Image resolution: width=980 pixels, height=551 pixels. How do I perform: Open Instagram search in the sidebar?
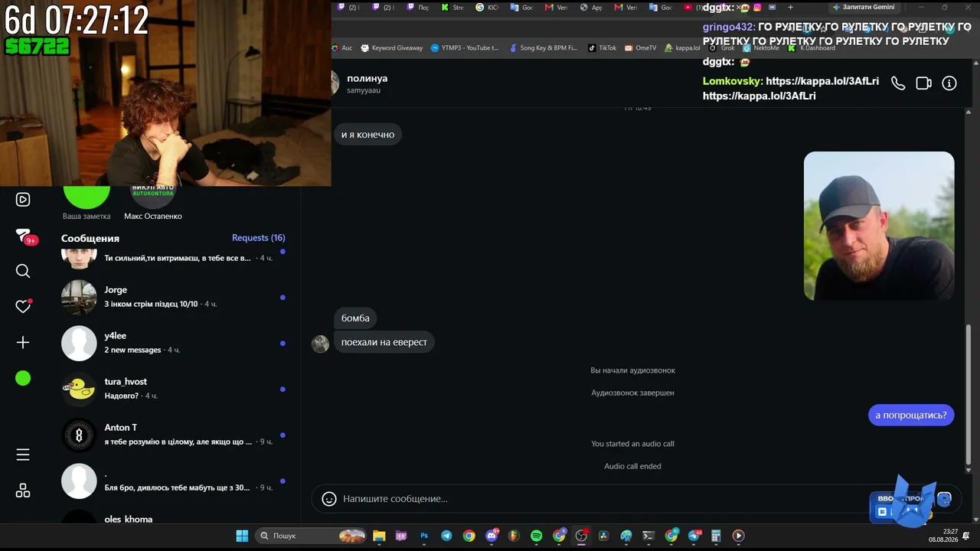tap(23, 271)
